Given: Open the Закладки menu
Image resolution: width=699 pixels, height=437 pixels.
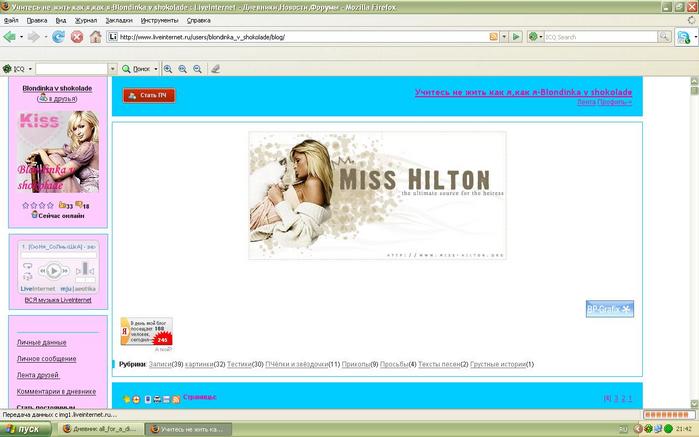Looking at the screenshot, I should click(x=119, y=21).
